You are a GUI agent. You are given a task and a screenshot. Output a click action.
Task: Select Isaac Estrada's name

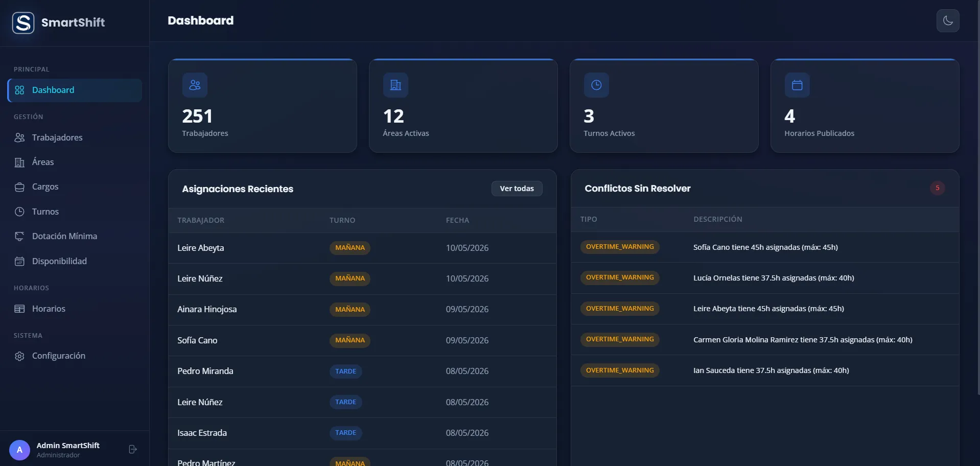coord(202,433)
